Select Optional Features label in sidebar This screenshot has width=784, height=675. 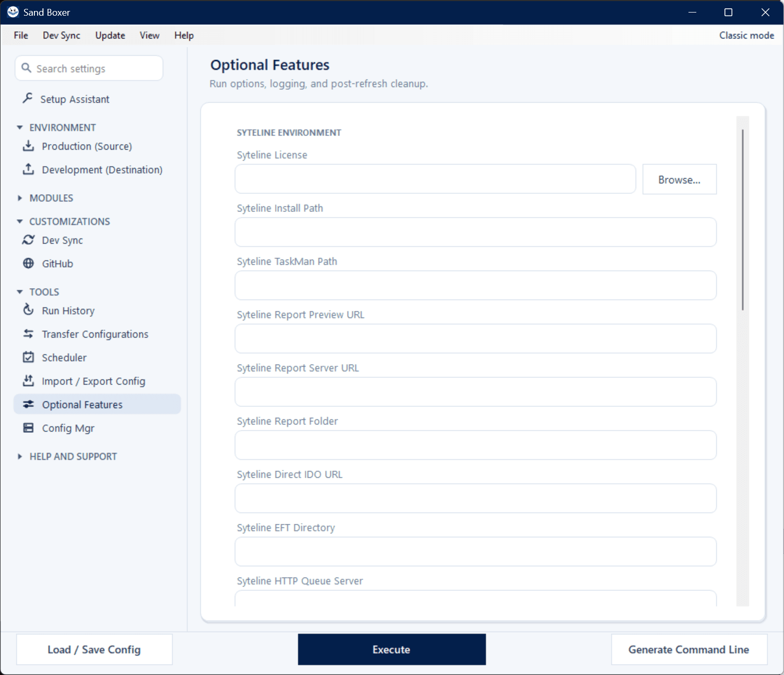tap(82, 405)
